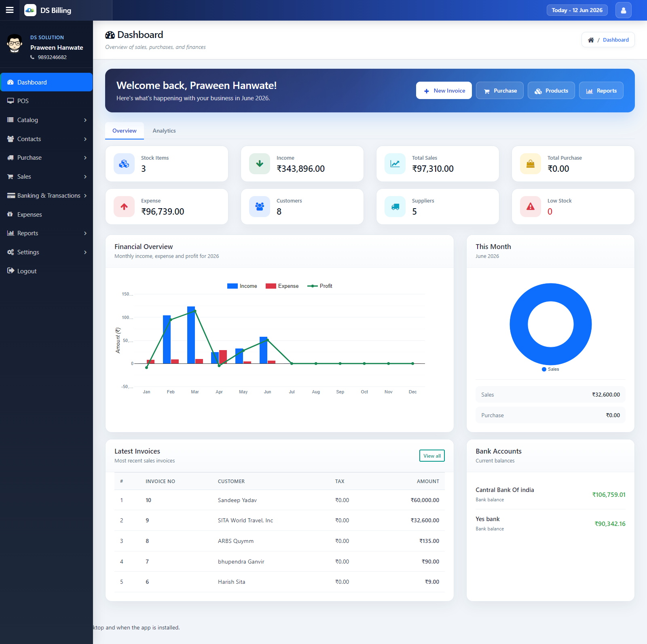Image resolution: width=647 pixels, height=644 pixels.
Task: Toggle Expense series in chart legend
Action: tap(282, 286)
